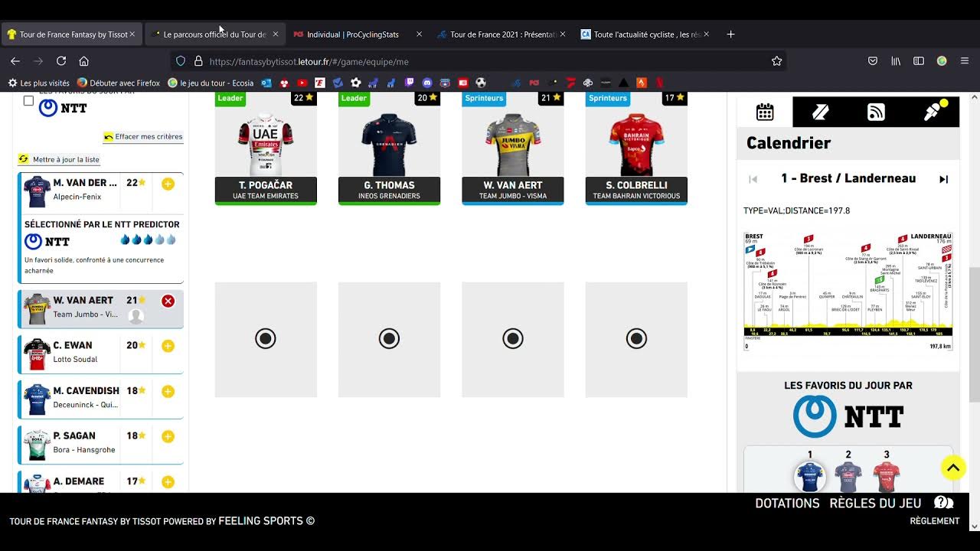Open Firefox application menu
This screenshot has width=980, height=551.
click(965, 61)
